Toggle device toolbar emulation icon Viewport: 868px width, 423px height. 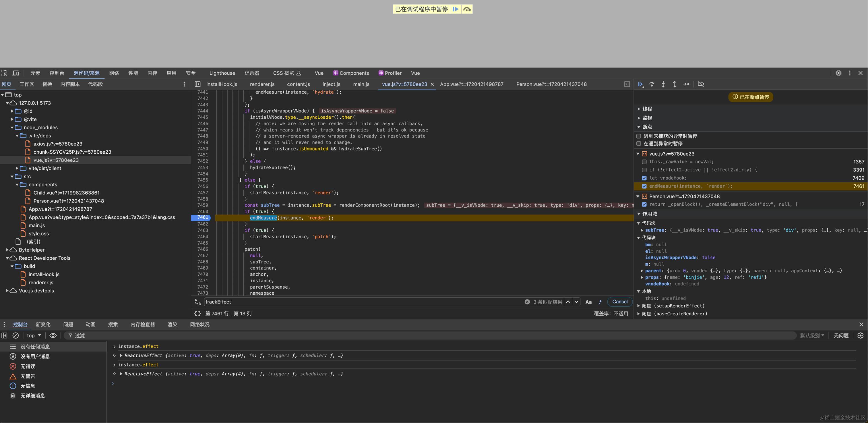pyautogui.click(x=16, y=73)
